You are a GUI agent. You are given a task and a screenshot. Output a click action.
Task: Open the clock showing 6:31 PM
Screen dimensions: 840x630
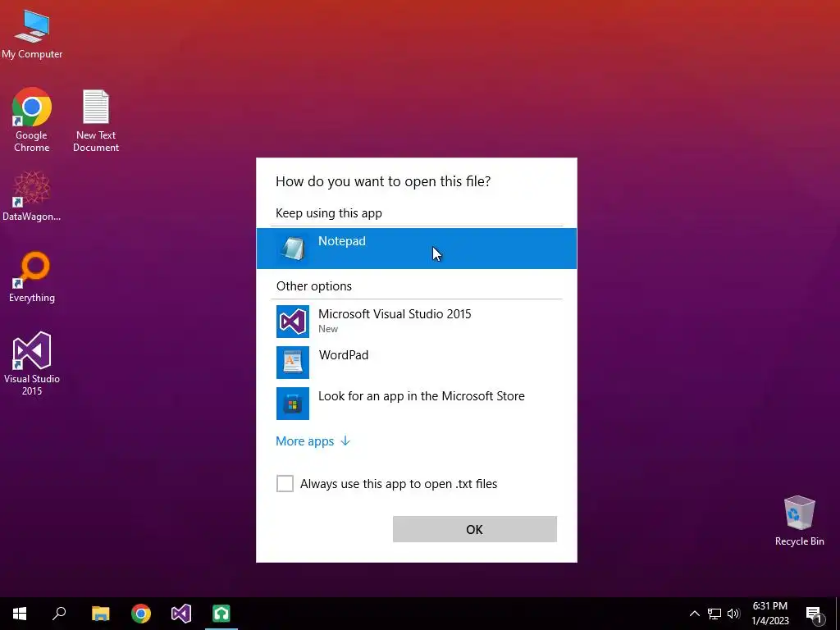(x=770, y=614)
